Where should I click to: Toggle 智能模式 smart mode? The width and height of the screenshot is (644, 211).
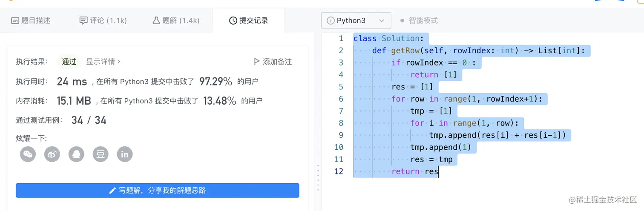pyautogui.click(x=419, y=20)
